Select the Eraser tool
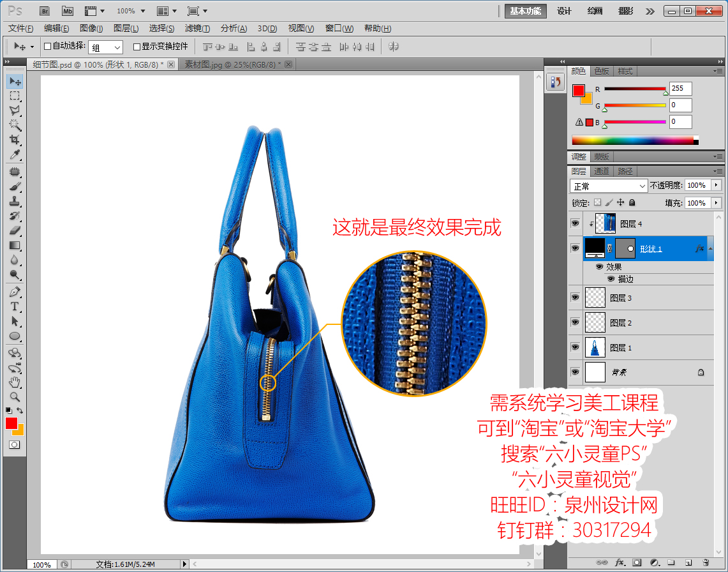This screenshot has height=572, width=728. (15, 230)
